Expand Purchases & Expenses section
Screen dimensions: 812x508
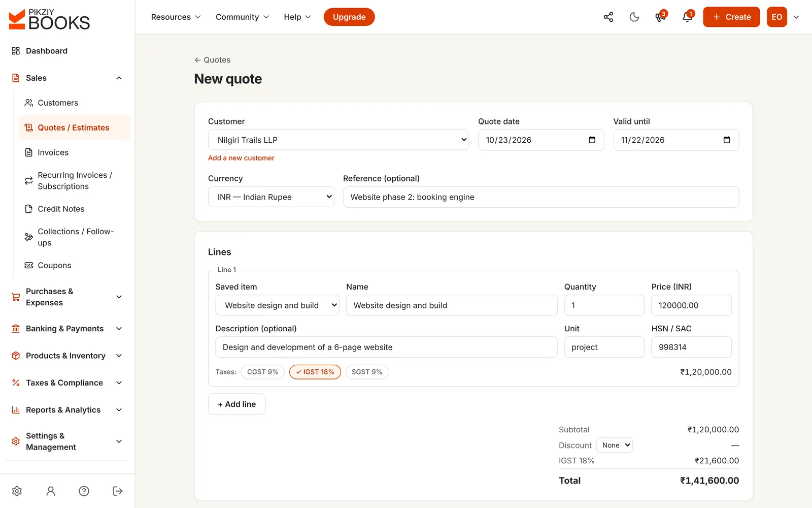click(67, 297)
